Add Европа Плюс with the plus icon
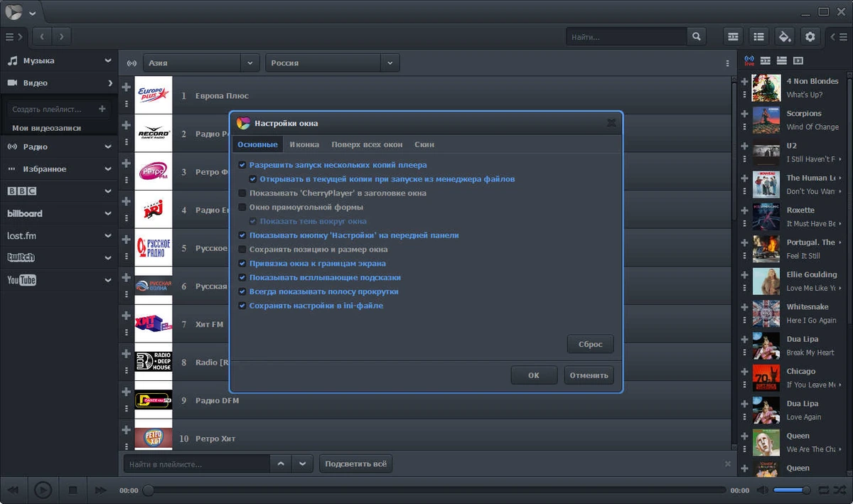The image size is (853, 504). (x=127, y=87)
